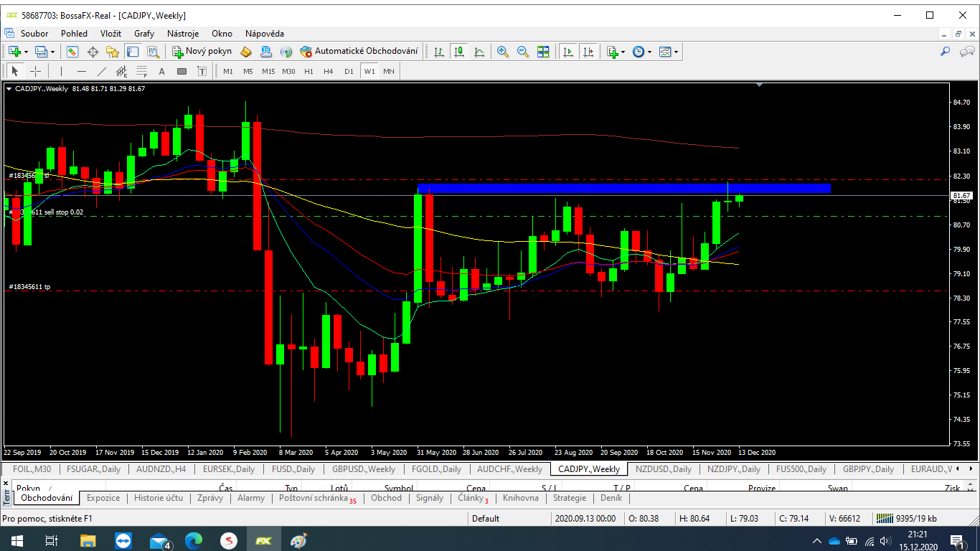Click the Nový pokyn button
This screenshot has height=551, width=980.
[x=202, y=52]
